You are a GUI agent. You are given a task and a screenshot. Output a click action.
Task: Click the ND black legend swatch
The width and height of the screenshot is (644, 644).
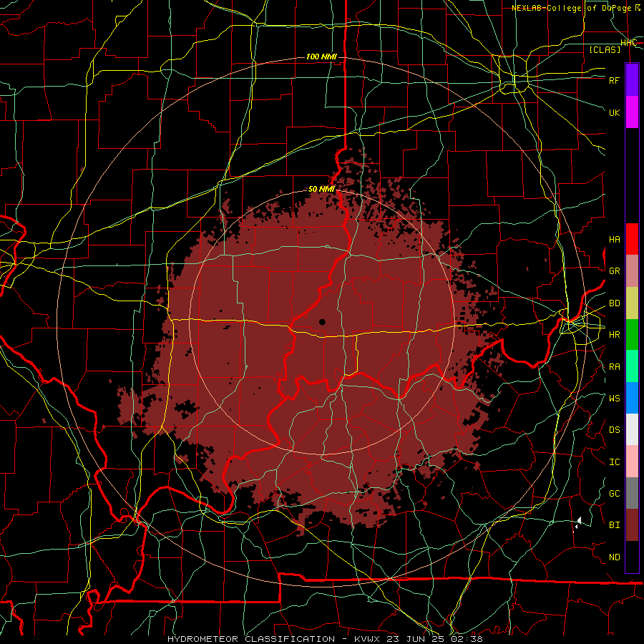click(x=632, y=557)
